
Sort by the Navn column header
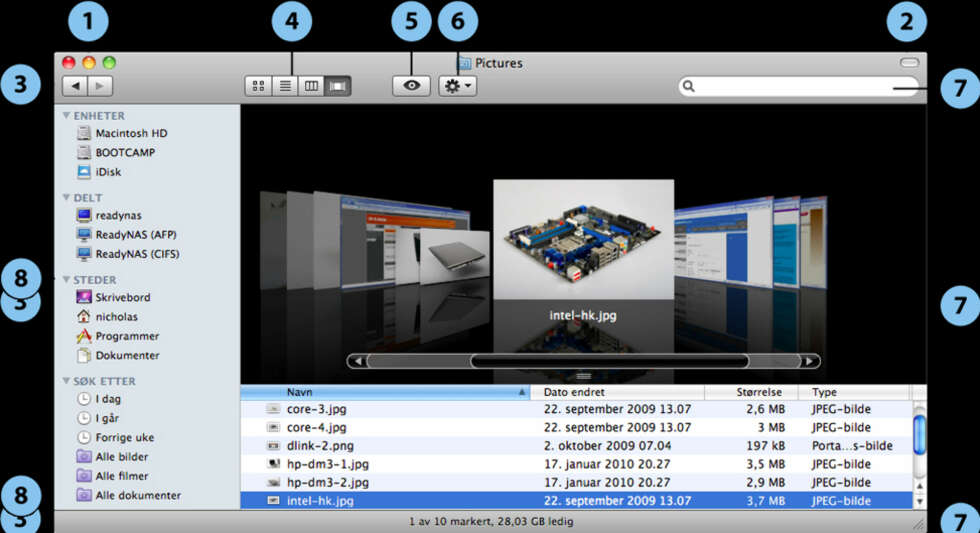[x=386, y=392]
